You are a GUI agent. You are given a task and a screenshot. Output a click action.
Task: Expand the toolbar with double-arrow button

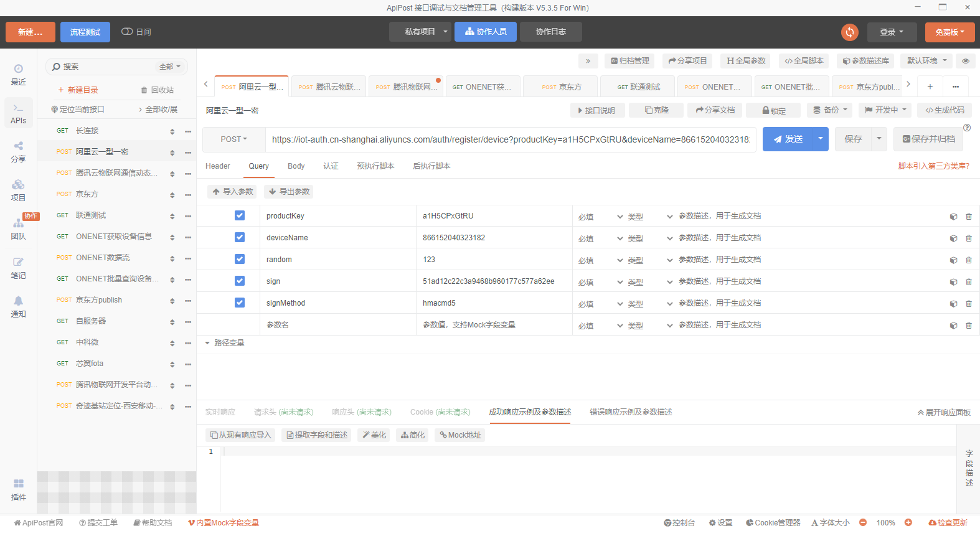[588, 61]
